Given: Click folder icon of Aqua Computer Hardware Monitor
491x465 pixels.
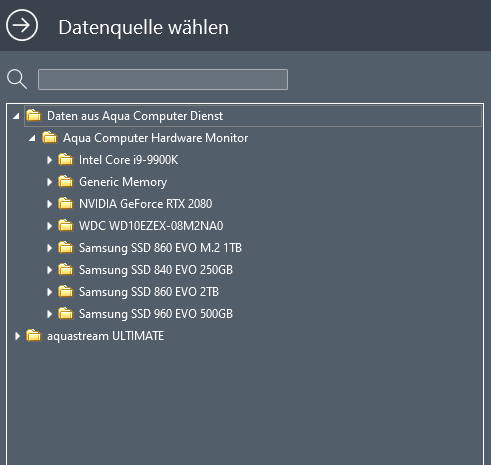Looking at the screenshot, I should pyautogui.click(x=50, y=137).
